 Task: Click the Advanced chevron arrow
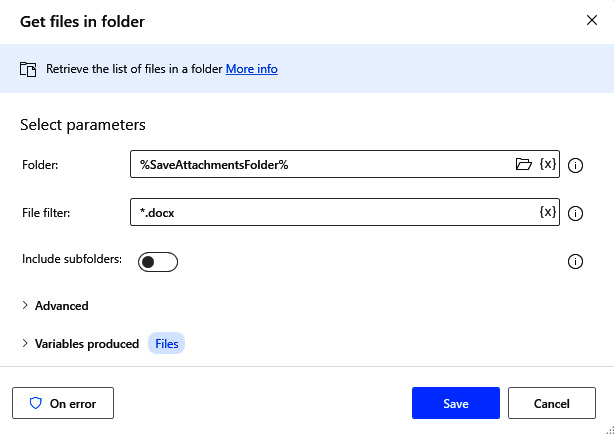tap(25, 305)
